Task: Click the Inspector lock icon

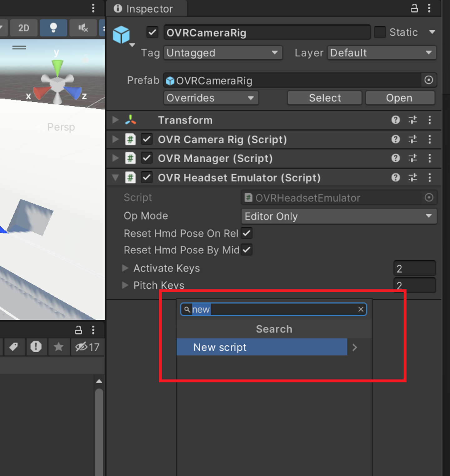Action: (414, 8)
